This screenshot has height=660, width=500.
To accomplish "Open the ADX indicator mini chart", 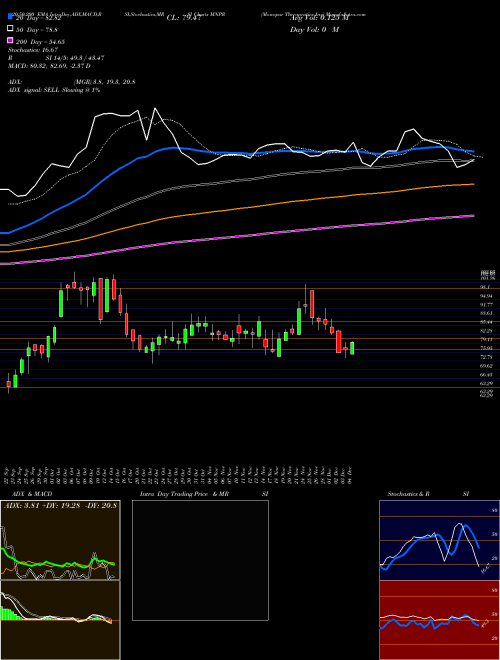I will tap(60, 540).
